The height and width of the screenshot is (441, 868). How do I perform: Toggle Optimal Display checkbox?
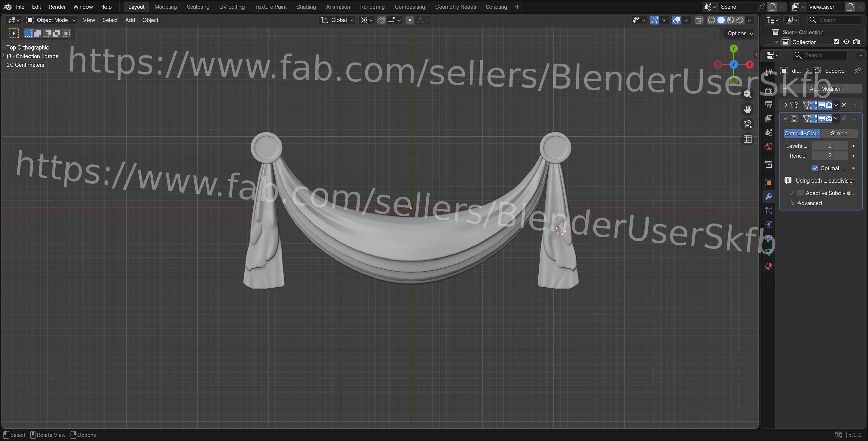(x=815, y=168)
